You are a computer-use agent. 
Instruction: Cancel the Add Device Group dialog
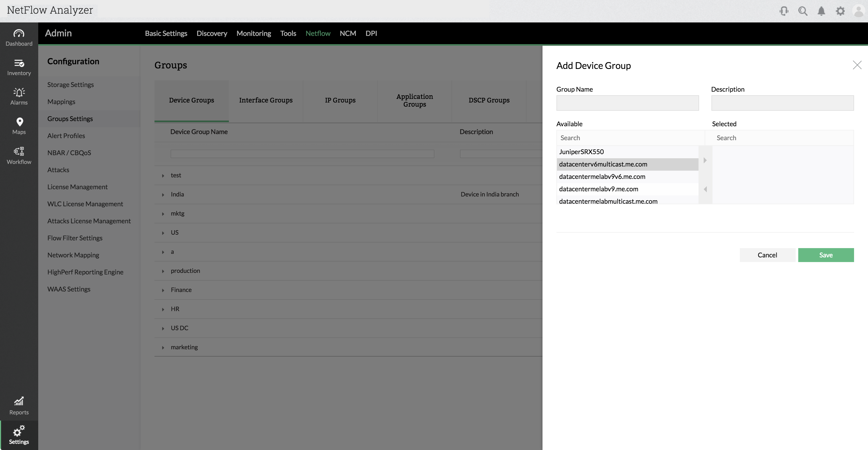(767, 255)
